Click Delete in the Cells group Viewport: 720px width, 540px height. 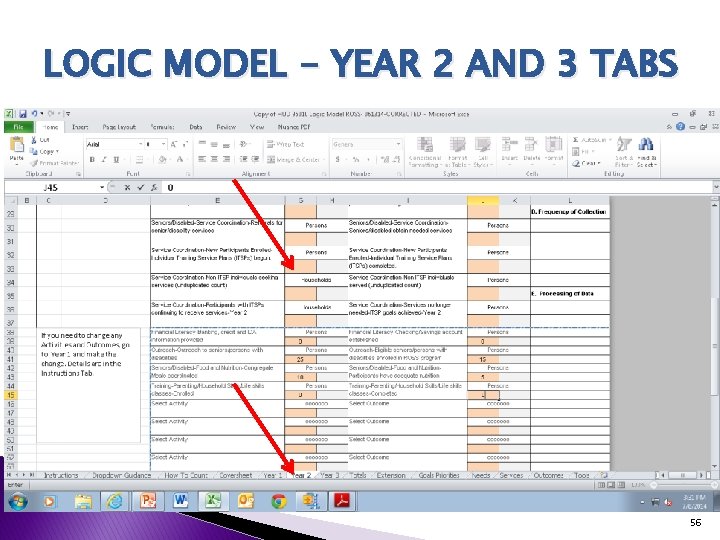coord(531,151)
